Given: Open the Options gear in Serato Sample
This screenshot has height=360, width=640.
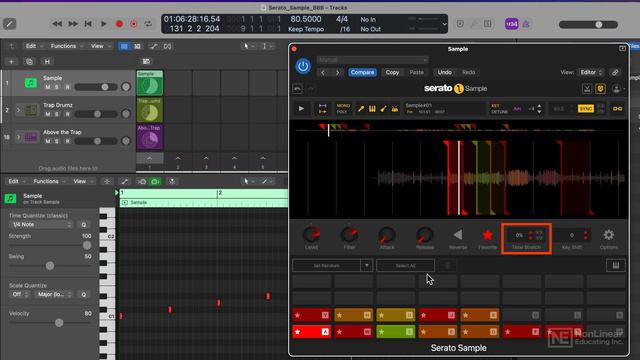Looking at the screenshot, I should coord(609,235).
